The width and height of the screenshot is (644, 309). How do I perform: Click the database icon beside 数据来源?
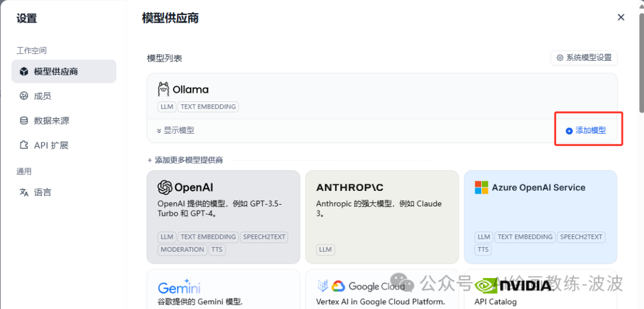24,121
